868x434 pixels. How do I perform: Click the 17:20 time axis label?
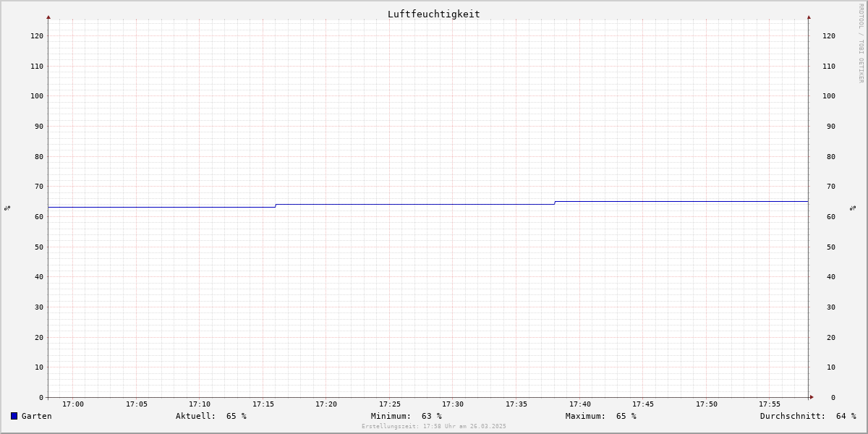click(x=326, y=404)
